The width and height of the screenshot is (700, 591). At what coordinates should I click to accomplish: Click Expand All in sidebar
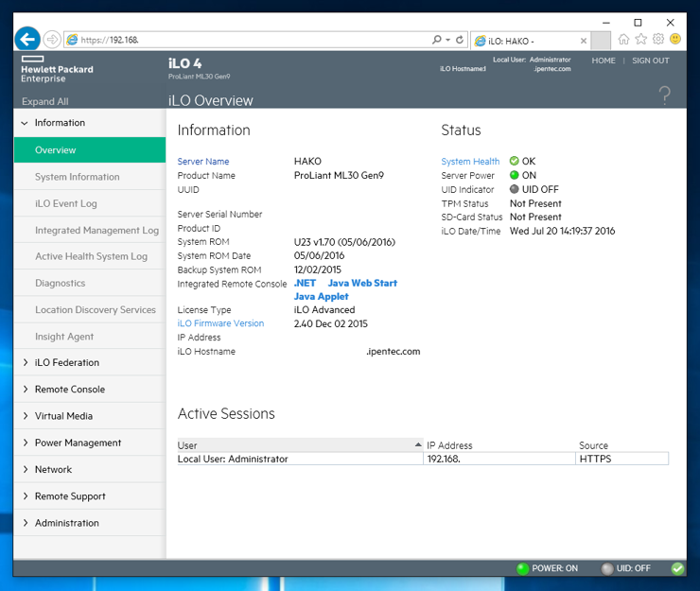point(45,101)
